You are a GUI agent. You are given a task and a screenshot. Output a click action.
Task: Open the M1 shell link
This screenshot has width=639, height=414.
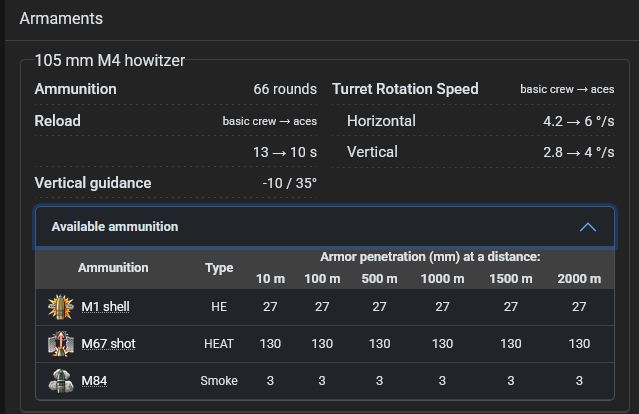tap(105, 306)
